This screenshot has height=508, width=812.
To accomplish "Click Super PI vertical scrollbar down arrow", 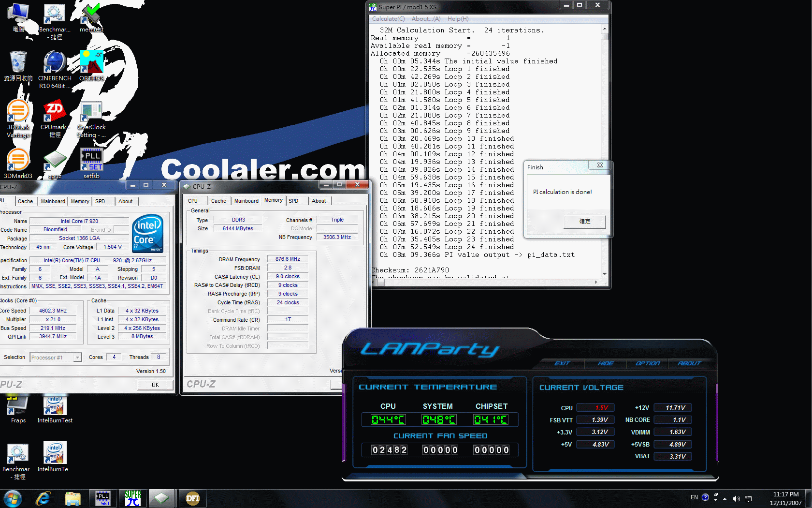I will [605, 274].
